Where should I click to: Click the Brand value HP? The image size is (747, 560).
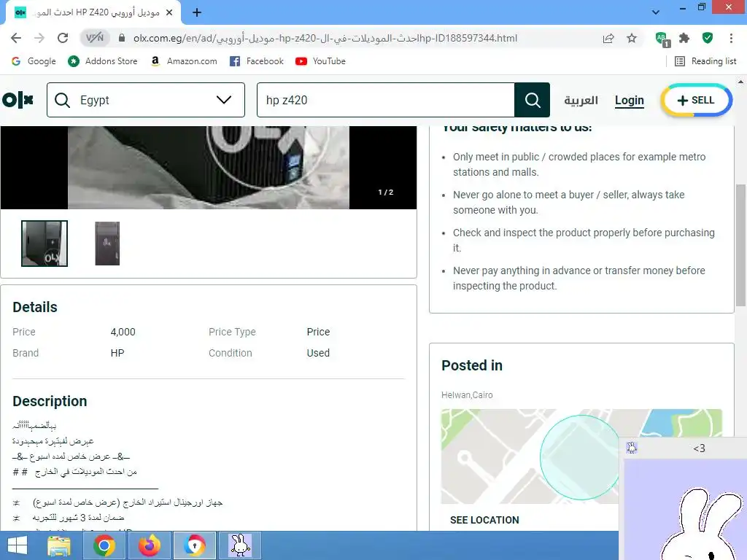117,353
